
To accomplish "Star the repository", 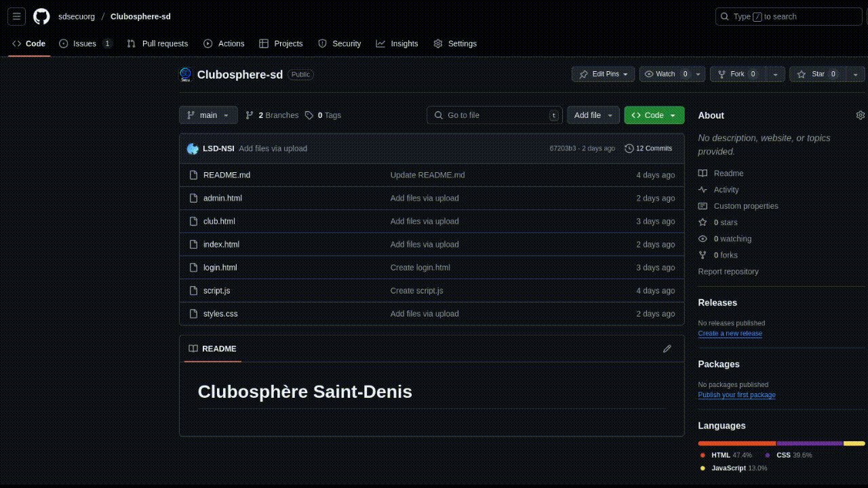I will tap(818, 74).
